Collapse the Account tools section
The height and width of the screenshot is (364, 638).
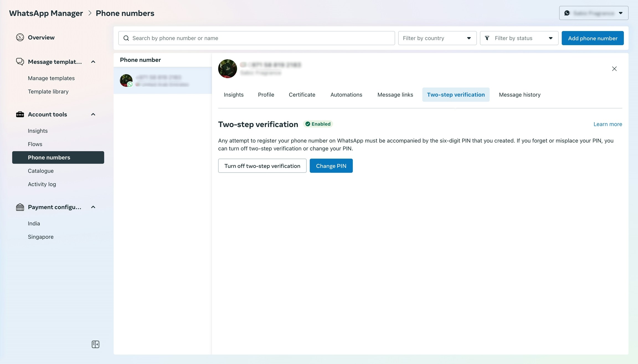pos(93,114)
